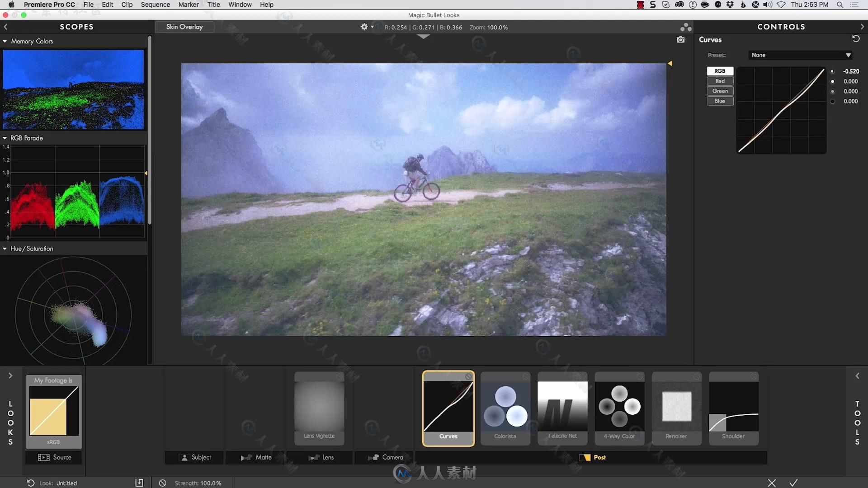Click the screenshot/camera capture icon

click(x=680, y=39)
